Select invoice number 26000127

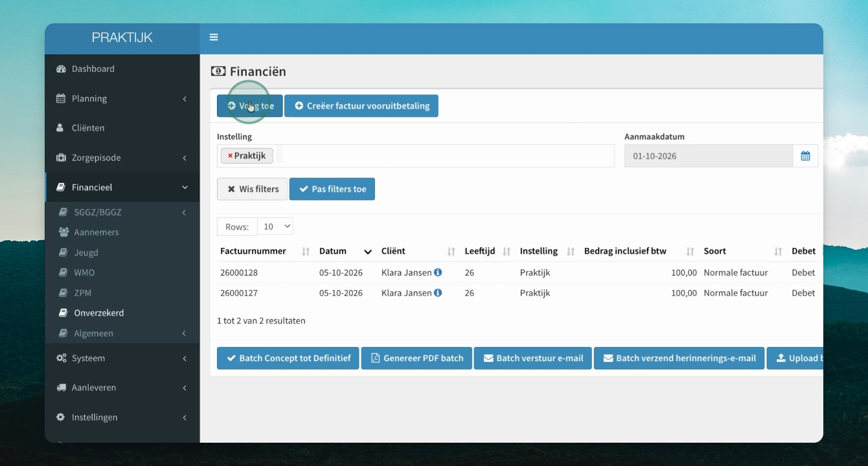click(239, 293)
